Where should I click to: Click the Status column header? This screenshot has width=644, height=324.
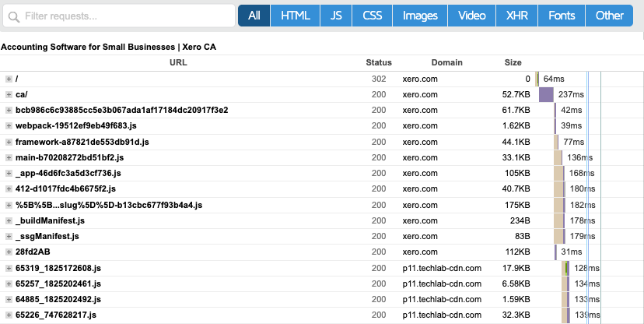[x=379, y=62]
